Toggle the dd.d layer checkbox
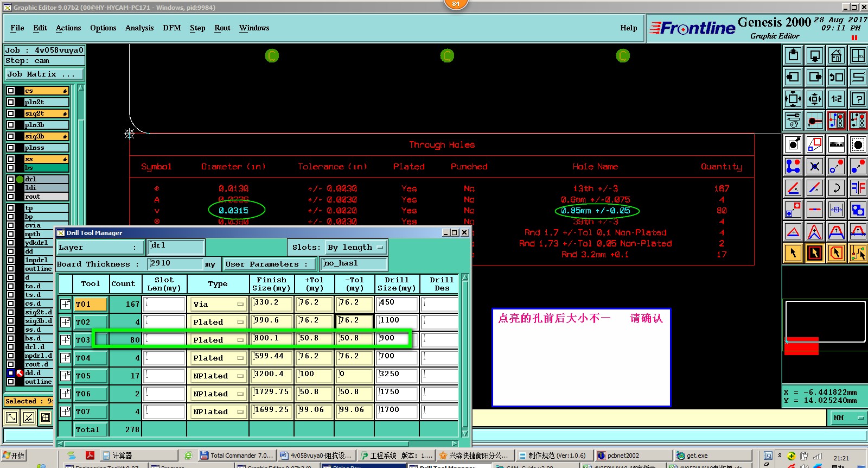 coord(11,373)
